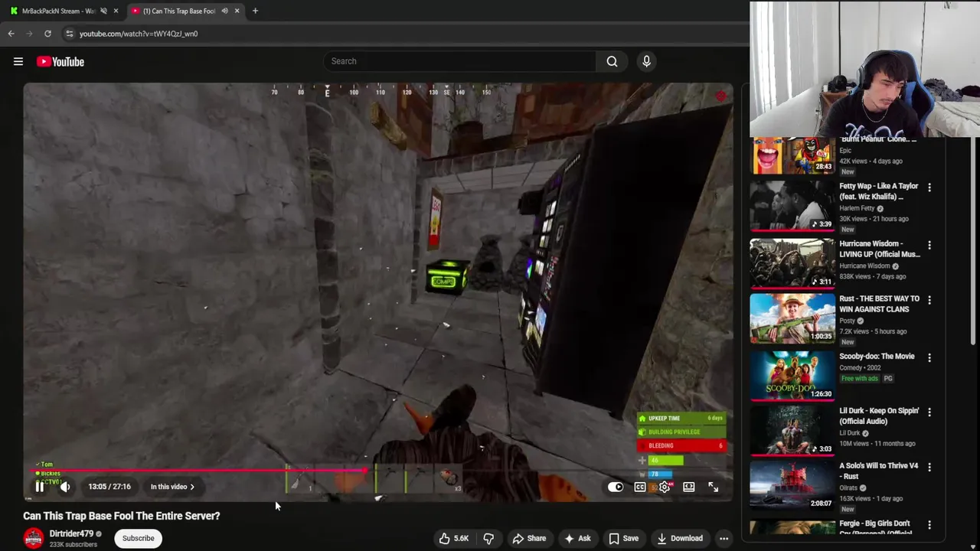The width and height of the screenshot is (980, 551).
Task: Like the video (5.6K)
Action: [x=453, y=538]
